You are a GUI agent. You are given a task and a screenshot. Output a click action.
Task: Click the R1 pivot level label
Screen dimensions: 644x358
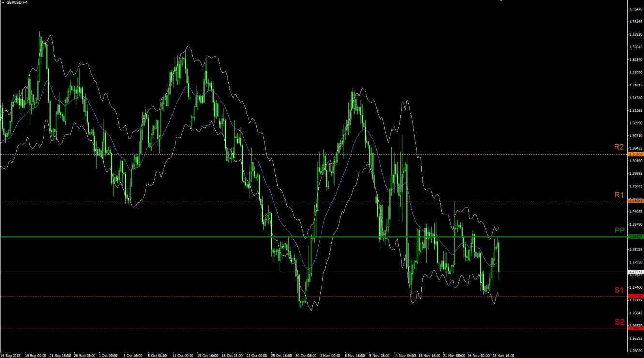pyautogui.click(x=619, y=195)
